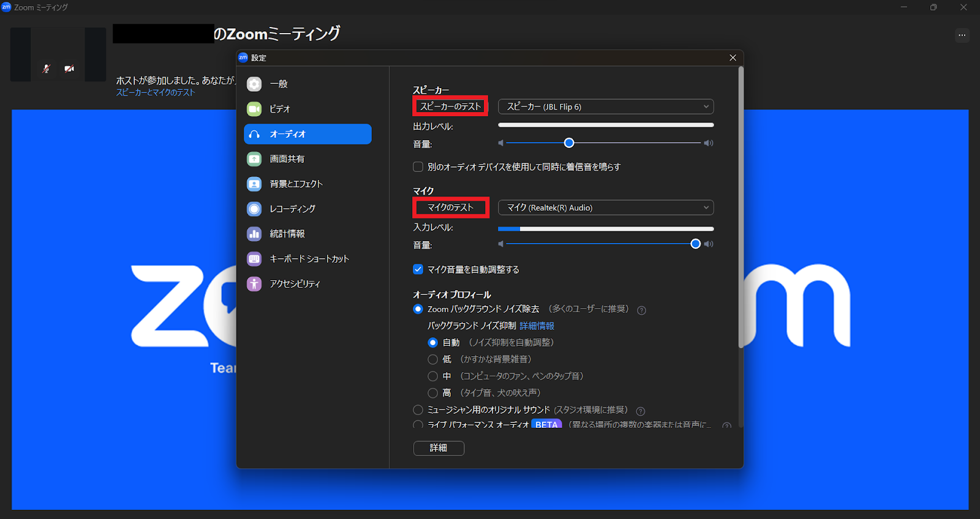Click the Screen Share (画面共有) icon
The width and height of the screenshot is (980, 519).
tap(254, 159)
